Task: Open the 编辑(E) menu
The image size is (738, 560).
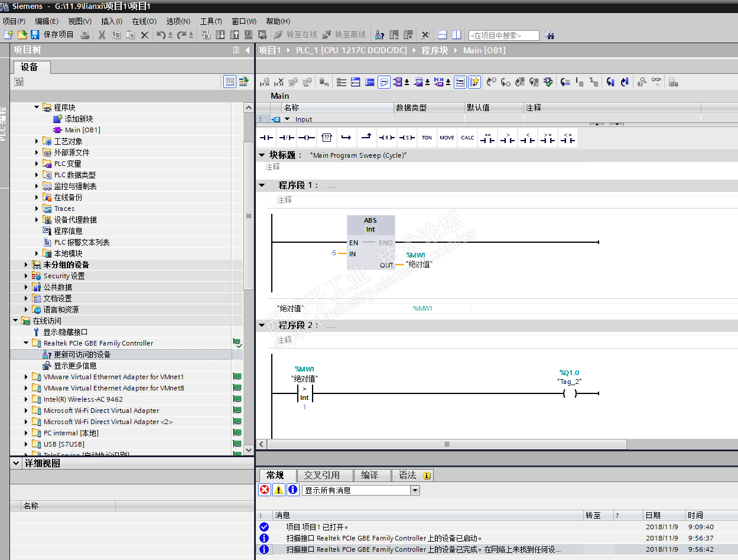Action: pos(47,21)
